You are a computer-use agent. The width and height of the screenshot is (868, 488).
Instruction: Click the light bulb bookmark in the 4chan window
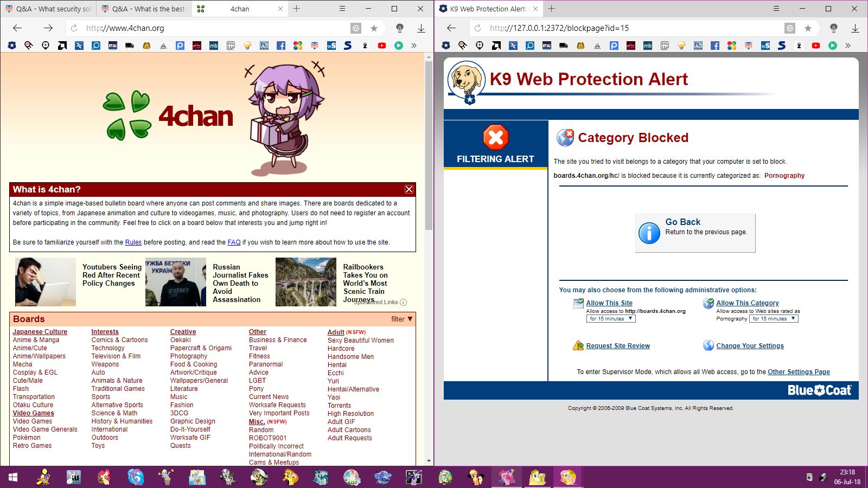coord(247,46)
